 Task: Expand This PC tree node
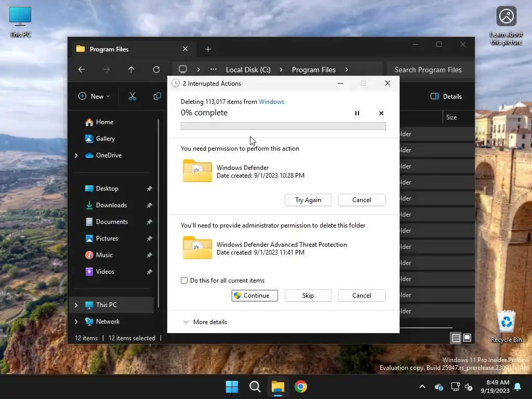pyautogui.click(x=76, y=305)
